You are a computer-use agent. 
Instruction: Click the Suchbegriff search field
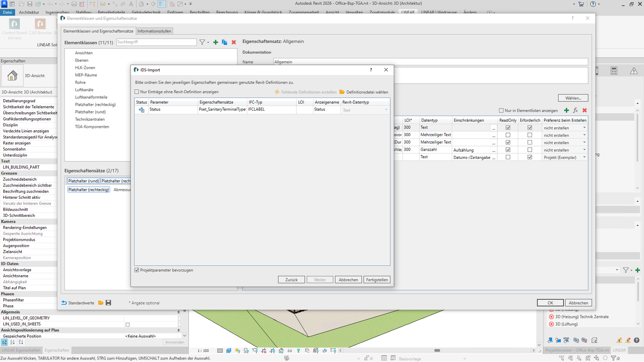click(156, 42)
